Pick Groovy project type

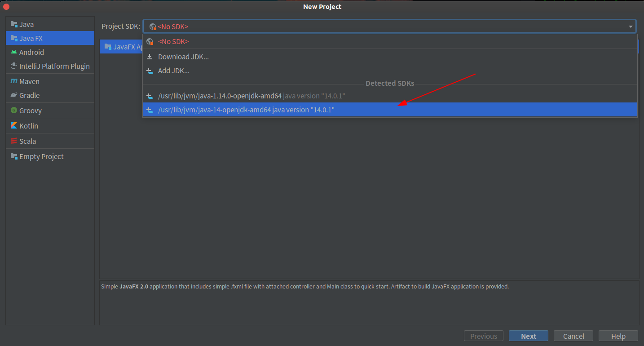point(50,111)
